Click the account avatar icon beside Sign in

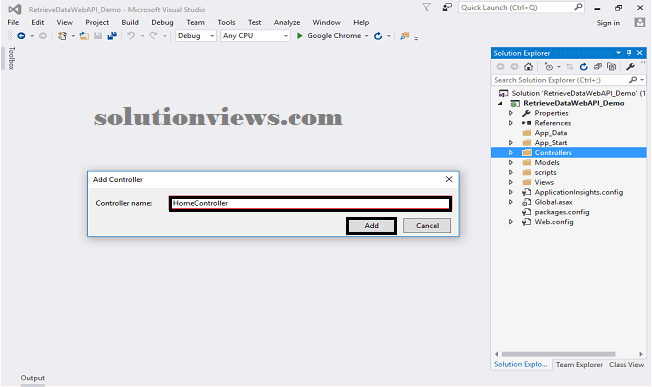pos(640,22)
